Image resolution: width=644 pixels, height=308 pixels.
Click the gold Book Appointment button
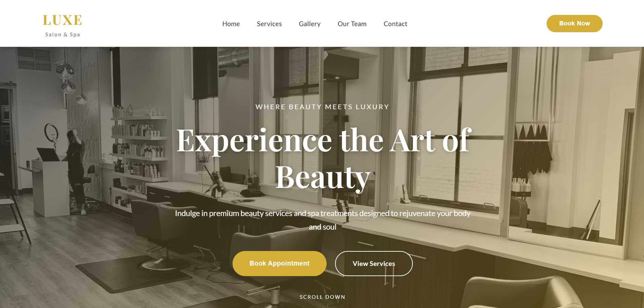[279, 264]
